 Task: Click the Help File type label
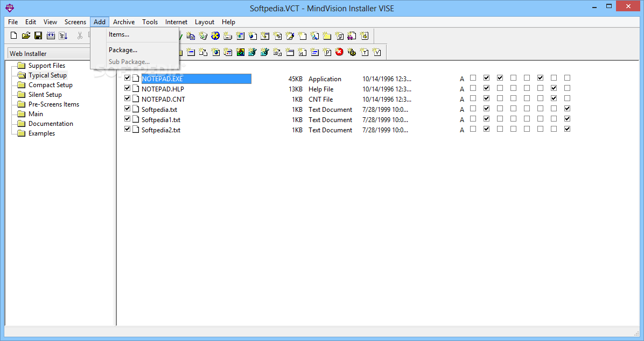point(321,89)
